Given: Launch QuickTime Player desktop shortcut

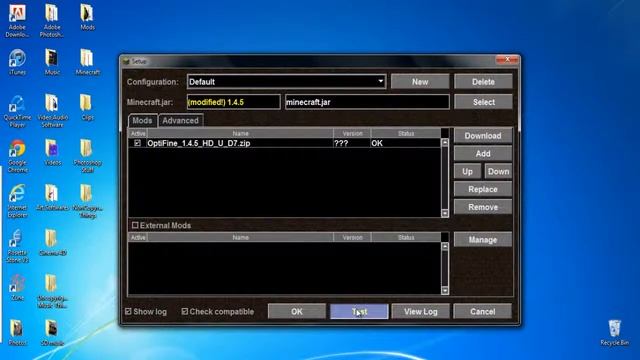Looking at the screenshot, I should pos(17,111).
